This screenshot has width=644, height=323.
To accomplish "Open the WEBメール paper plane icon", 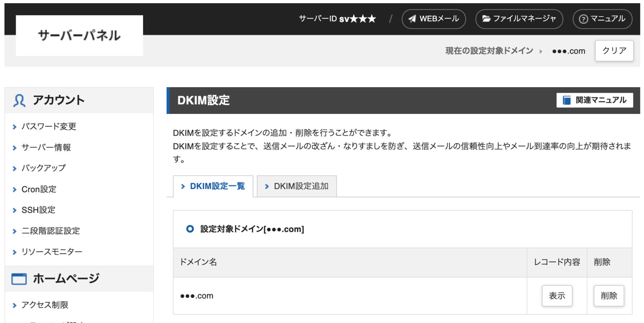I will [x=412, y=19].
